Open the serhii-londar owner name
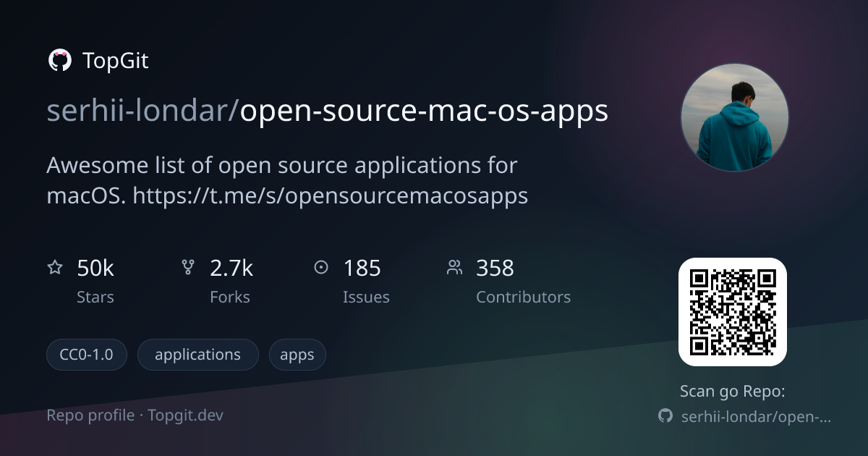Viewport: 868px width, 456px height. 137,111
